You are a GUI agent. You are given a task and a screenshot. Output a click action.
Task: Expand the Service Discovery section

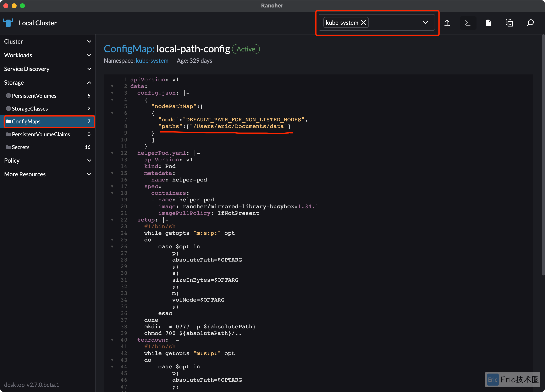tap(48, 69)
